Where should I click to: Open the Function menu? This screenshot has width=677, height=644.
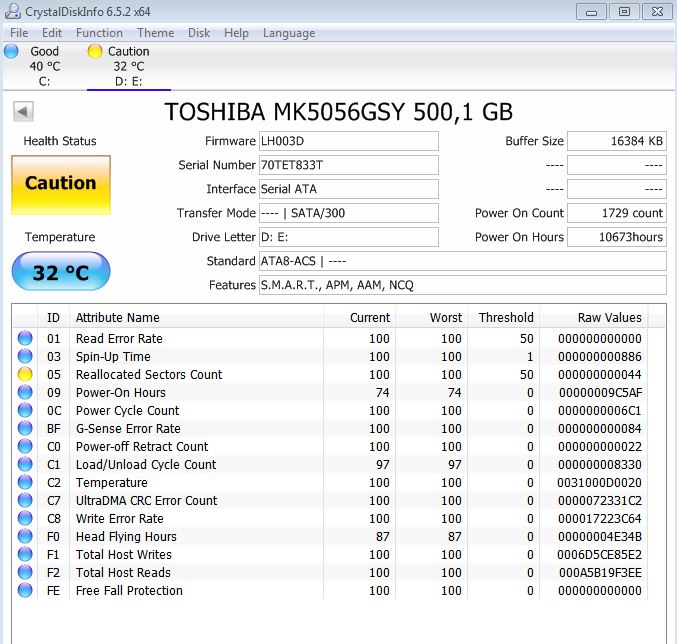[99, 33]
